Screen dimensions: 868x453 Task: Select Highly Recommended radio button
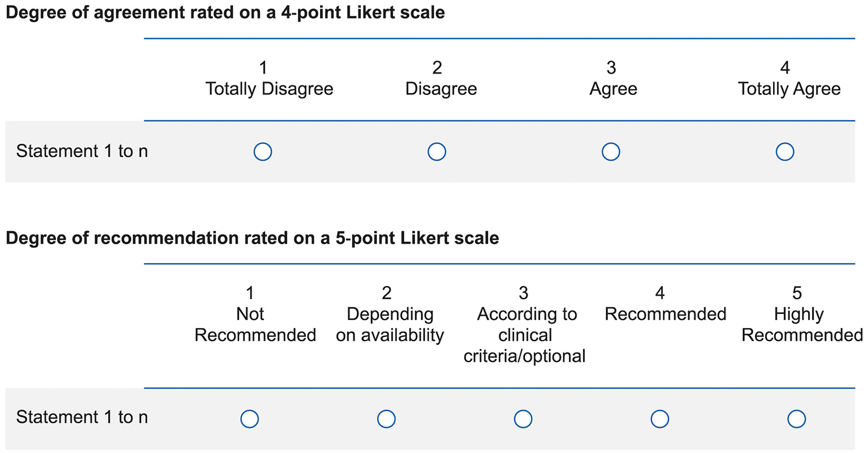[x=796, y=419]
